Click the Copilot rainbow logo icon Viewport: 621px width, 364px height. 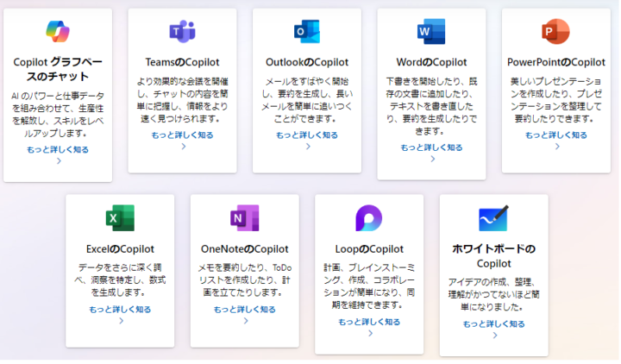58,32
